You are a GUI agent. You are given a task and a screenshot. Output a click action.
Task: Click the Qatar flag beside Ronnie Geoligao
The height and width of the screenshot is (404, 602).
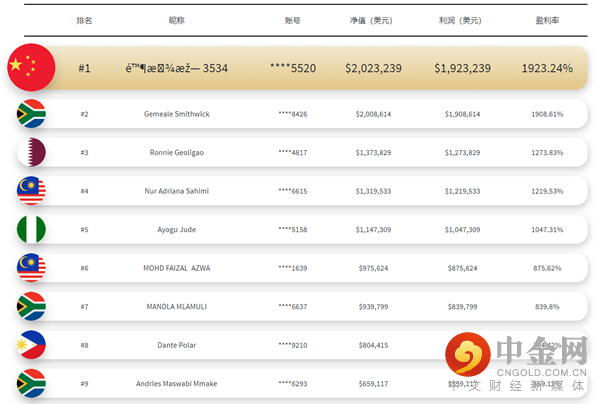(x=31, y=152)
